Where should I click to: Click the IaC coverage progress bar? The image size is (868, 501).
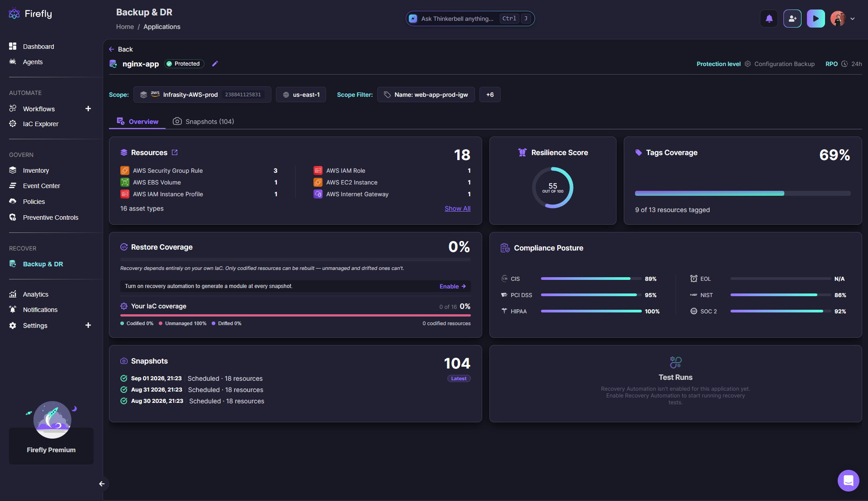pyautogui.click(x=295, y=315)
